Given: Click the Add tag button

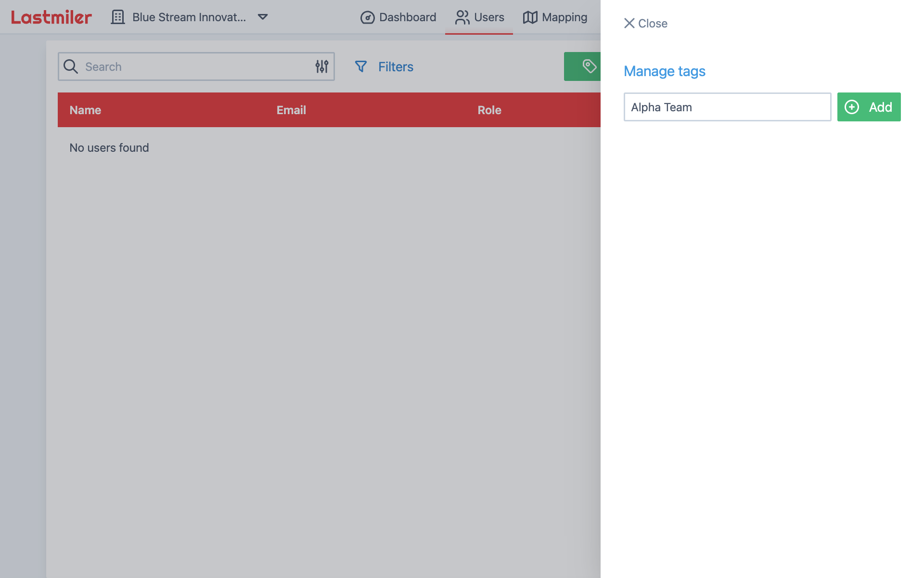Looking at the screenshot, I should [x=869, y=107].
